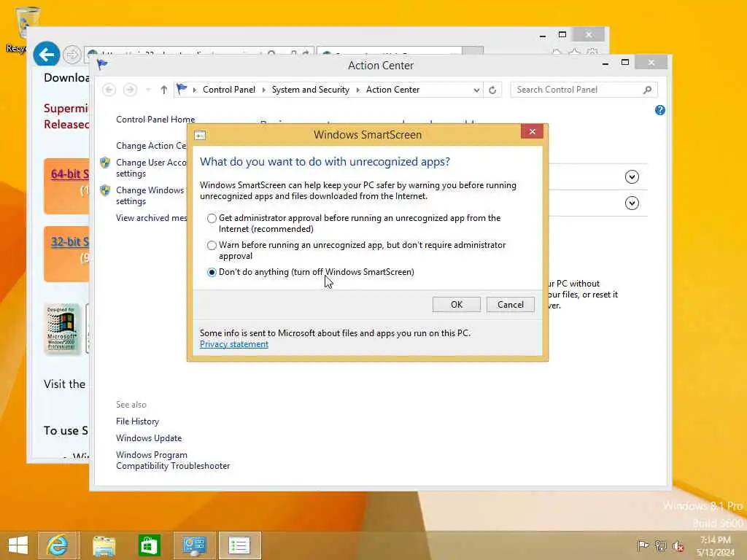Open File Explorer from taskbar
Viewport: 747px width, 560px height.
[104, 545]
